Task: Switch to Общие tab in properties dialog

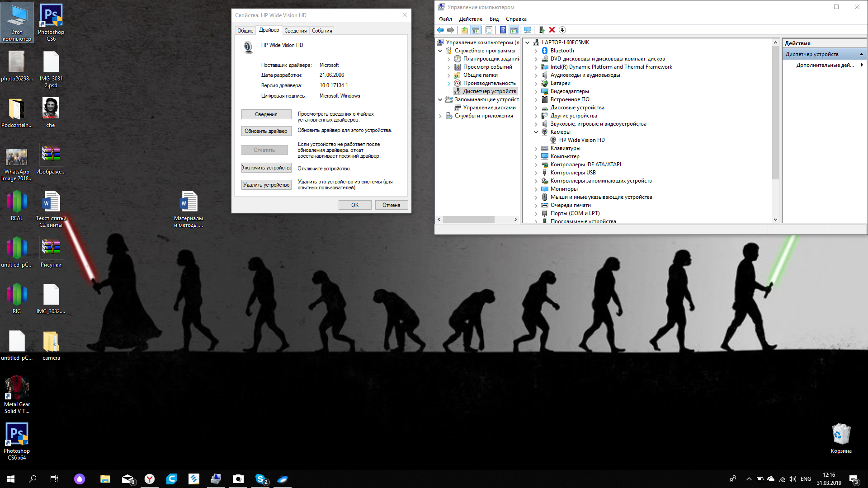Action: pyautogui.click(x=245, y=31)
